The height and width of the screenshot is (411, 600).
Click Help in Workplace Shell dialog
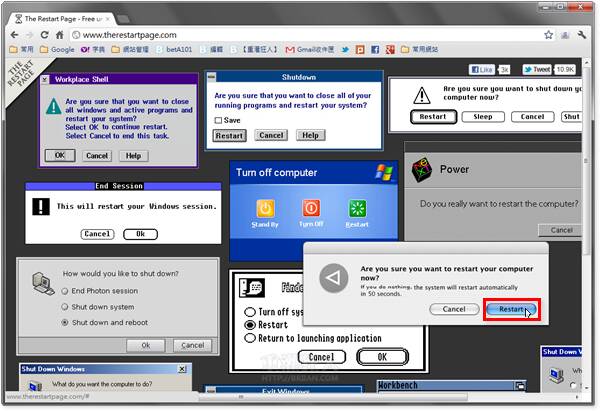(134, 156)
